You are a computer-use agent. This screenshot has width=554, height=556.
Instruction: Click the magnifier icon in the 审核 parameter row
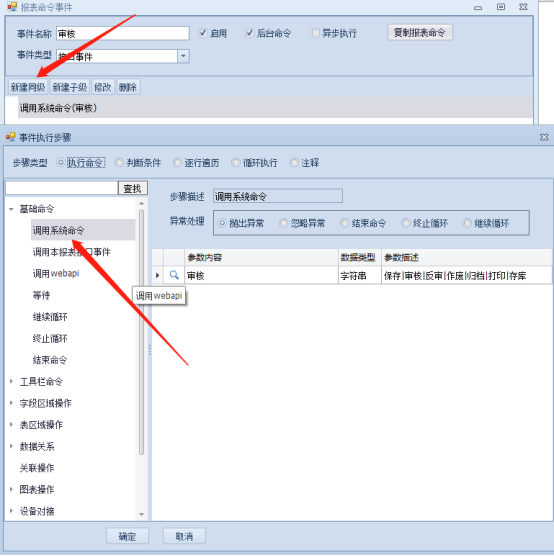[174, 275]
